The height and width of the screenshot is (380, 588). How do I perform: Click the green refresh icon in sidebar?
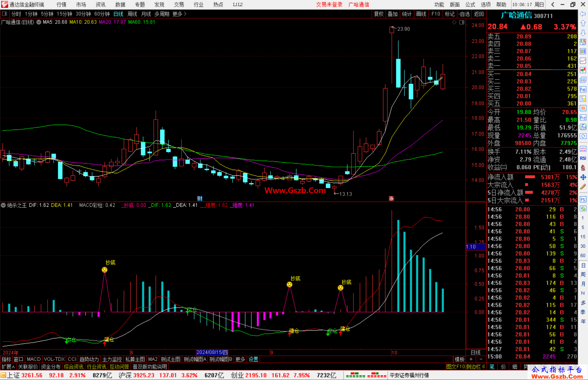[583, 209]
